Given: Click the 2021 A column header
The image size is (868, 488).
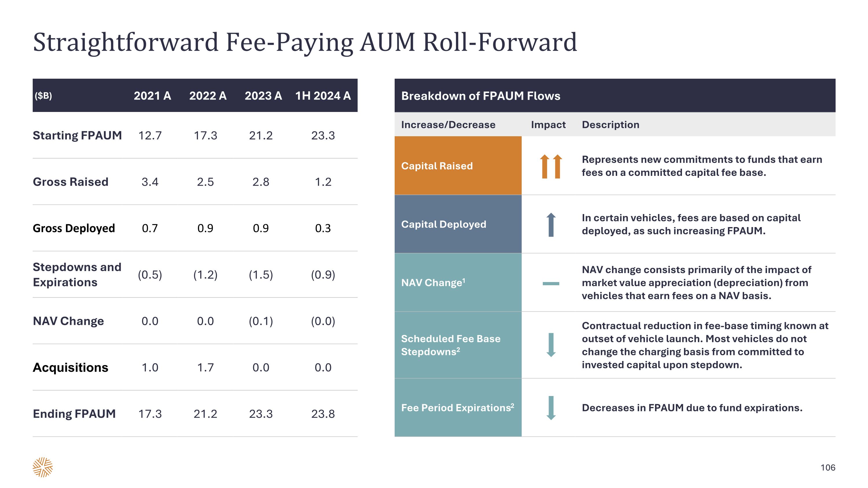Looking at the screenshot, I should click(x=152, y=96).
